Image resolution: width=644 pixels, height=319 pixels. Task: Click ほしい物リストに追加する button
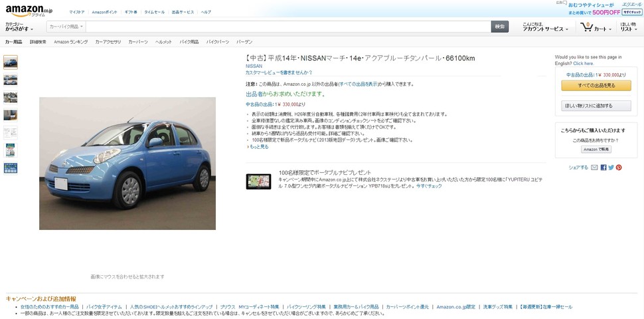pyautogui.click(x=596, y=106)
